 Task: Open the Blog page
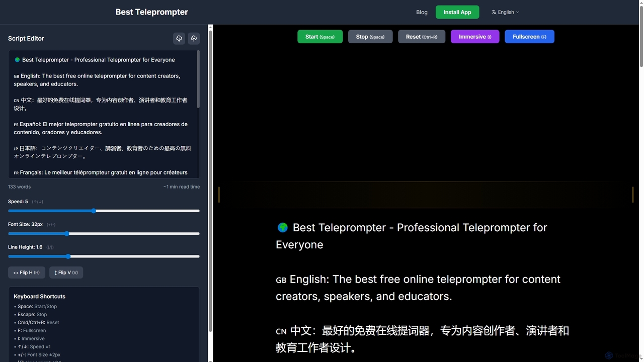tap(422, 12)
